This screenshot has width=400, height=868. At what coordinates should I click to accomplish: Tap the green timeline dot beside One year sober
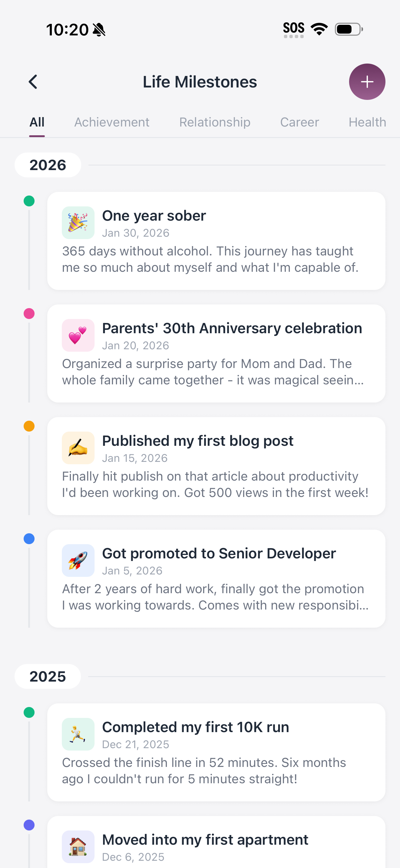pos(29,202)
